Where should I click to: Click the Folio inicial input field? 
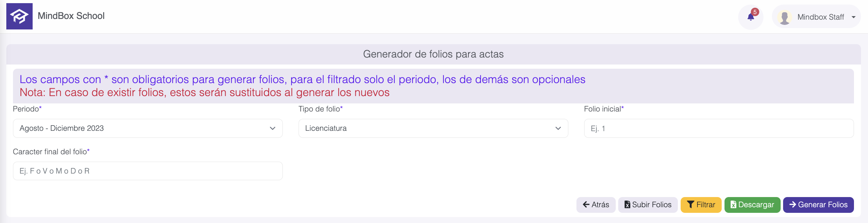719,128
